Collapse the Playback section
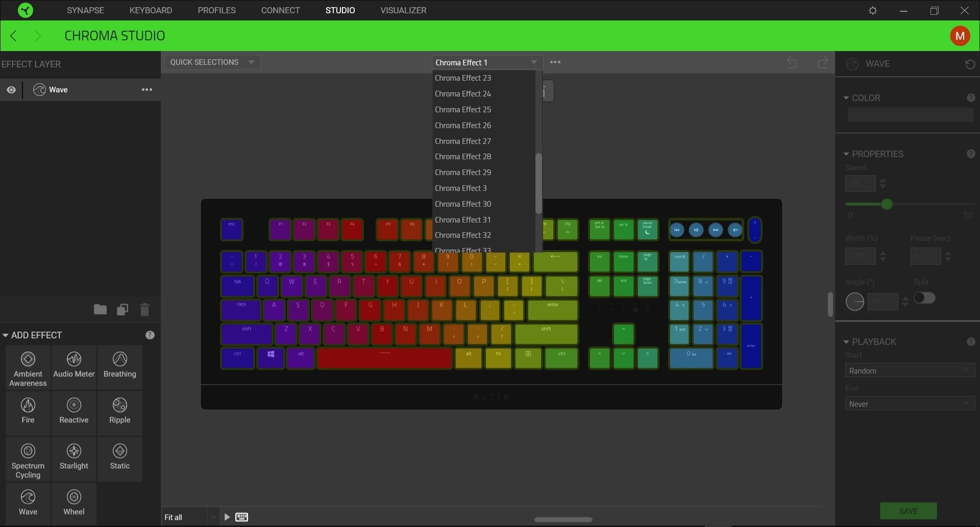 pos(846,342)
